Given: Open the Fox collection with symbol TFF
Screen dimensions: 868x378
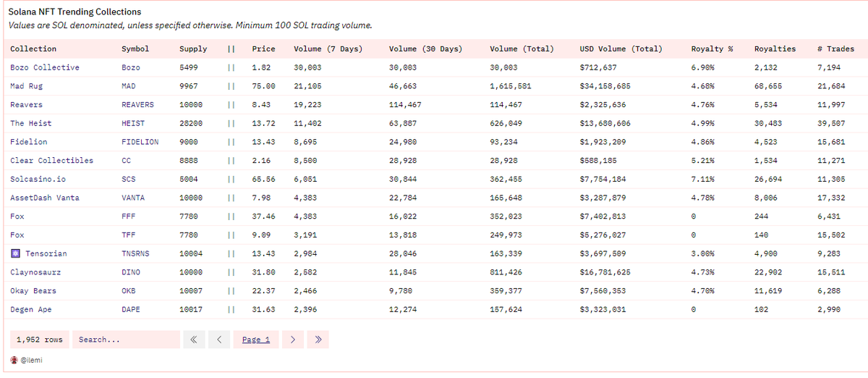Looking at the screenshot, I should coord(17,235).
